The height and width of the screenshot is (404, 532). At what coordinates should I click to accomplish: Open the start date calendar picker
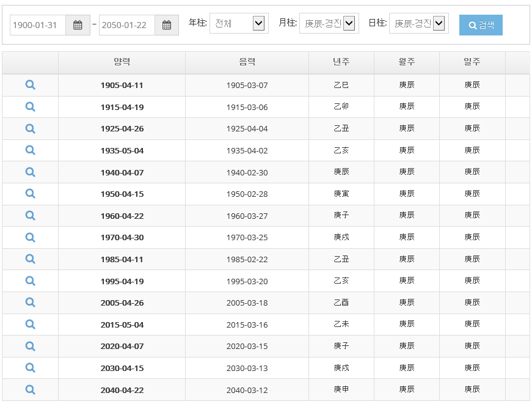[x=78, y=25]
